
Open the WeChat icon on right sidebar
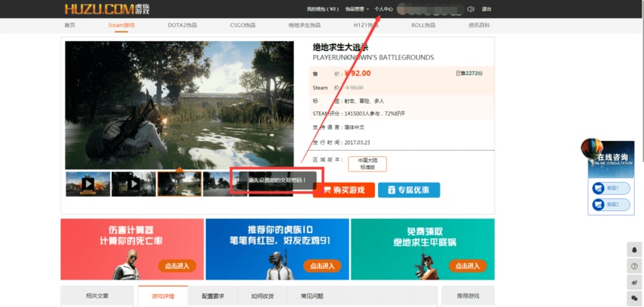(634, 298)
